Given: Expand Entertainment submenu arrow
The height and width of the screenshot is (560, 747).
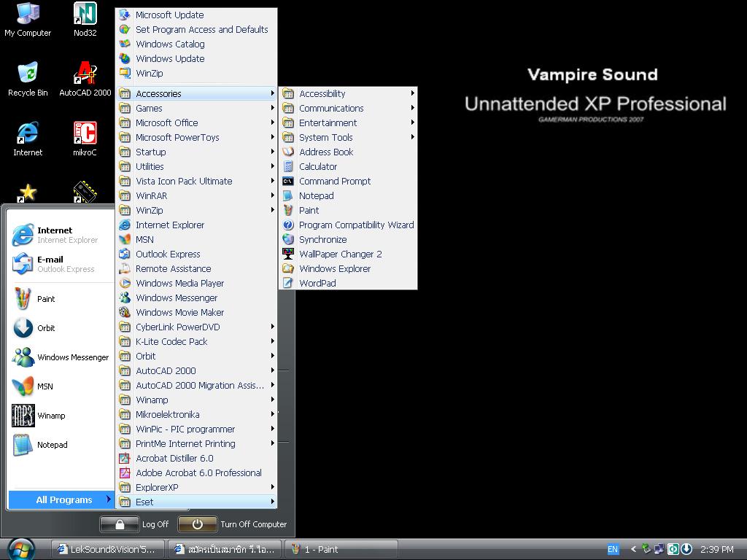Looking at the screenshot, I should (x=413, y=122).
